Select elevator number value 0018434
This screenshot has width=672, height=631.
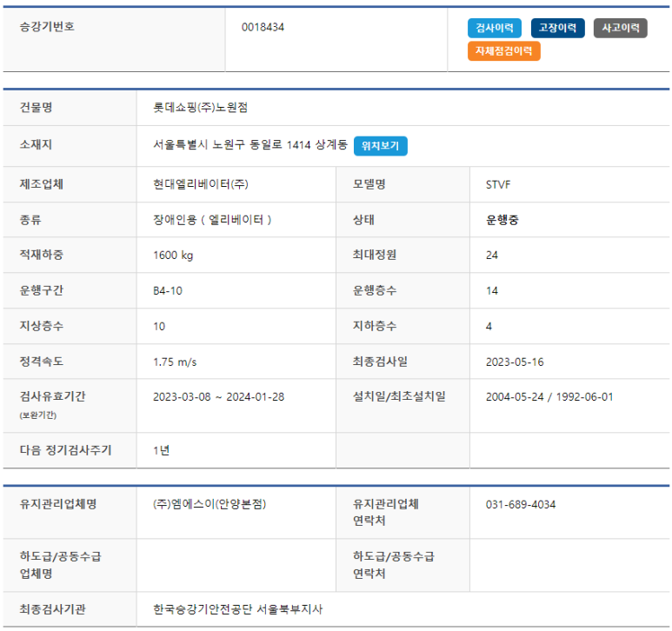(x=263, y=28)
